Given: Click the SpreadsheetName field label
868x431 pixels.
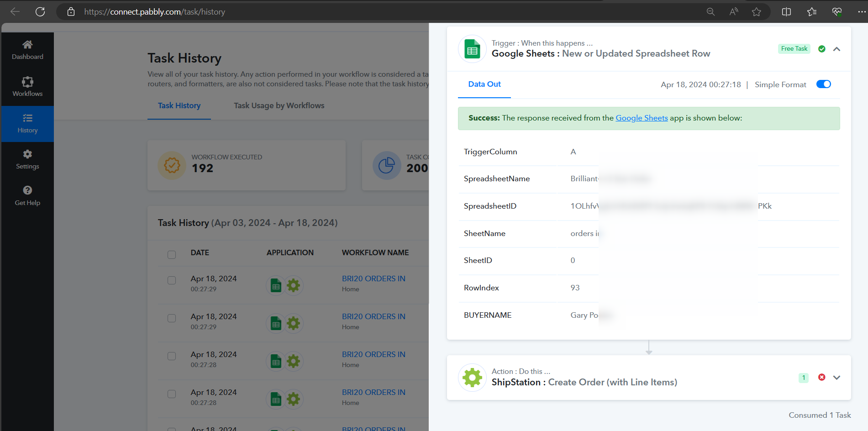Looking at the screenshot, I should (497, 179).
